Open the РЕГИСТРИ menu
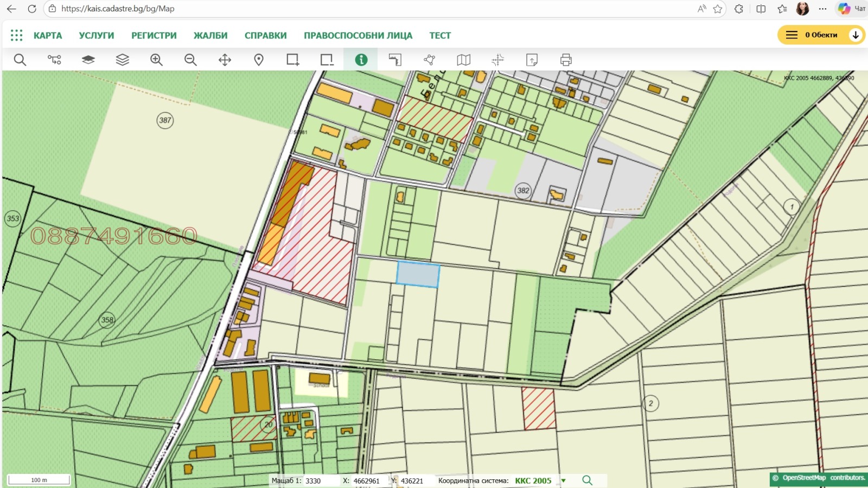 [x=154, y=35]
